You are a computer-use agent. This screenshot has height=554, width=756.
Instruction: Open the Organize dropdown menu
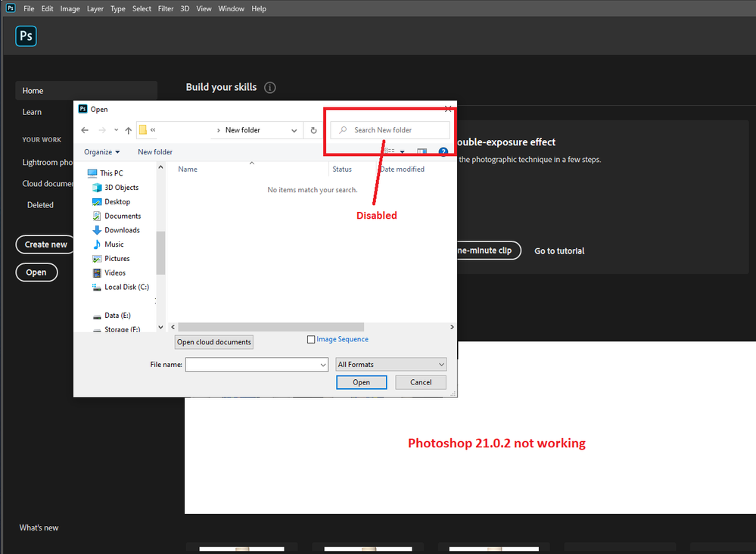point(101,151)
